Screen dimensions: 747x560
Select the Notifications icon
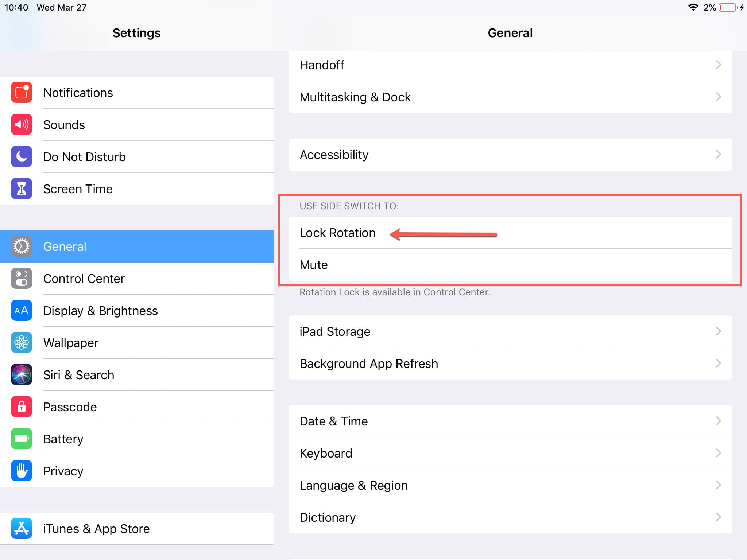click(21, 92)
